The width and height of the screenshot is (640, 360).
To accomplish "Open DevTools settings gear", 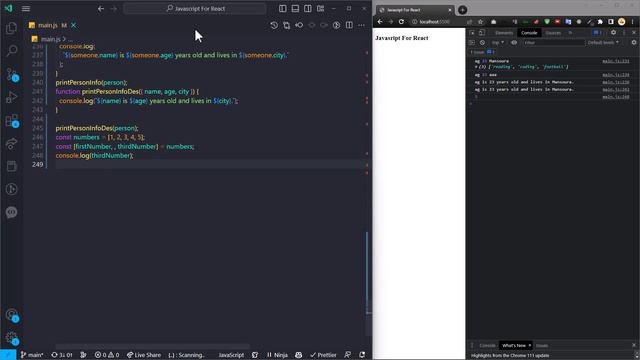I will pos(613,32).
